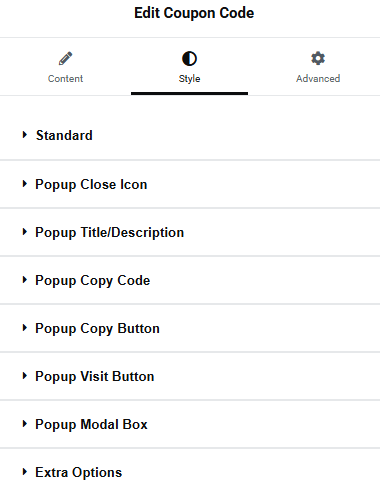Viewport: 380px width, 502px height.
Task: Click the Popup Copy Code heading
Action: tap(93, 281)
